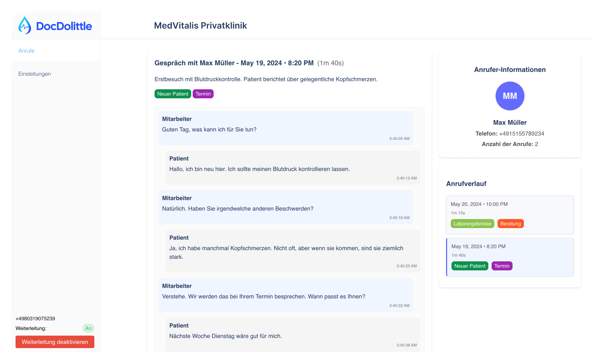Click the Laborergebnisse tag in call history
604x364 pixels.
tap(472, 224)
